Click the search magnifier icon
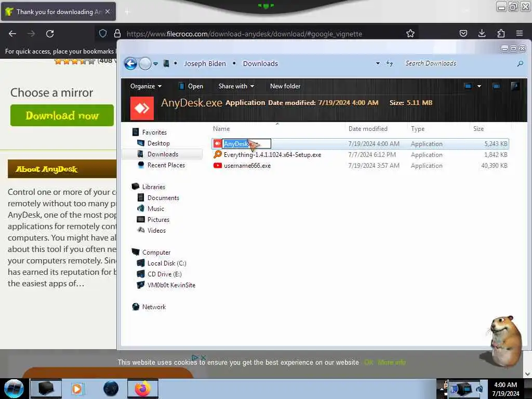532x399 pixels. 520,63
